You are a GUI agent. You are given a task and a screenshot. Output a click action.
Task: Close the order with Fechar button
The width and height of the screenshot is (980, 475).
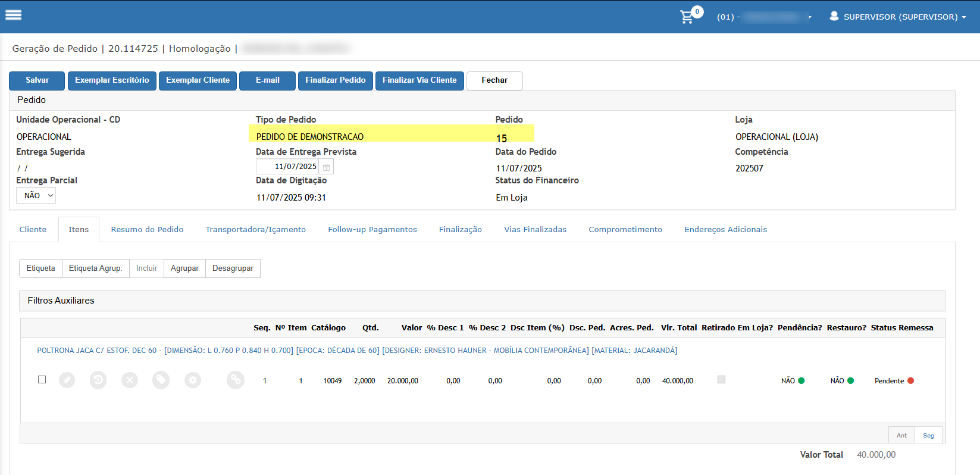point(494,80)
